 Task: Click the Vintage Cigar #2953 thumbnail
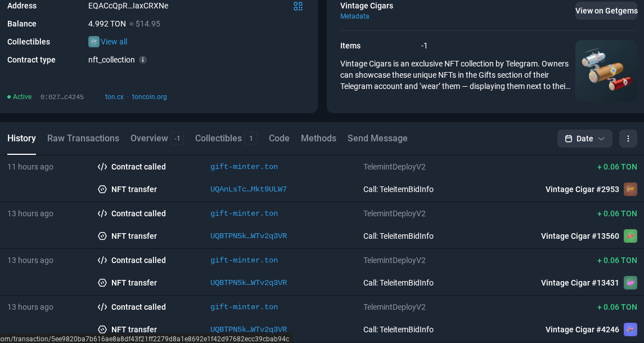point(631,189)
